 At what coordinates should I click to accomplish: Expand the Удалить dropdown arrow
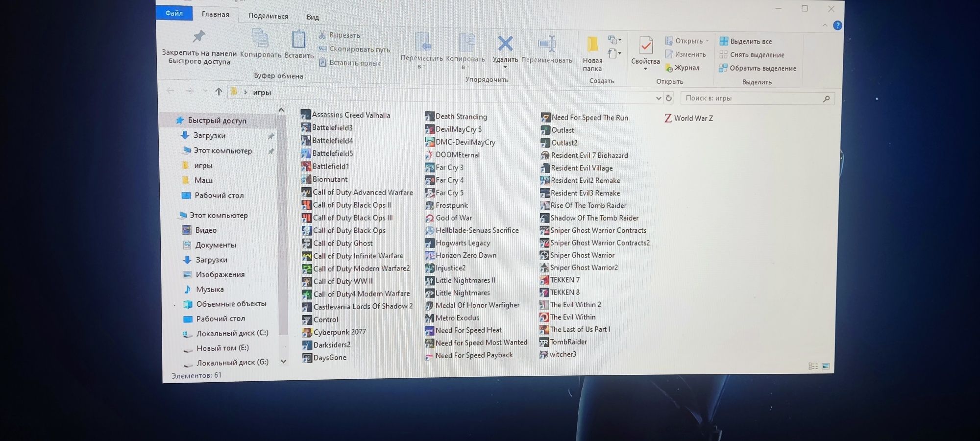point(505,68)
